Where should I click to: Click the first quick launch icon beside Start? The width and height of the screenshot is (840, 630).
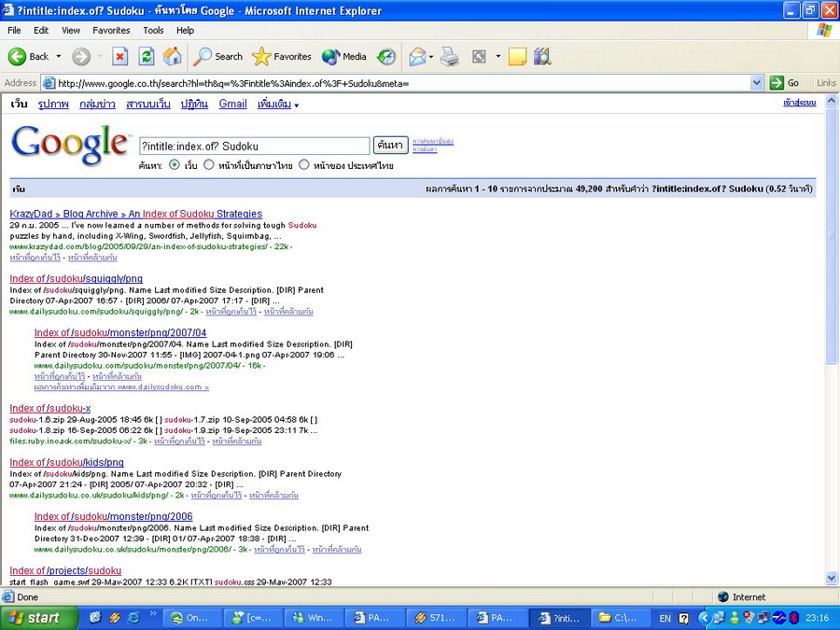coord(96,618)
